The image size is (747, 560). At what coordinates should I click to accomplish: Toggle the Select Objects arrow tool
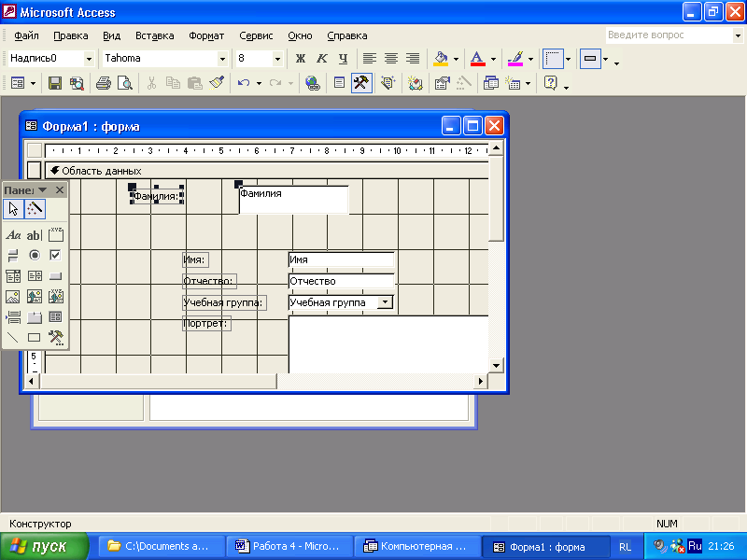[x=13, y=209]
